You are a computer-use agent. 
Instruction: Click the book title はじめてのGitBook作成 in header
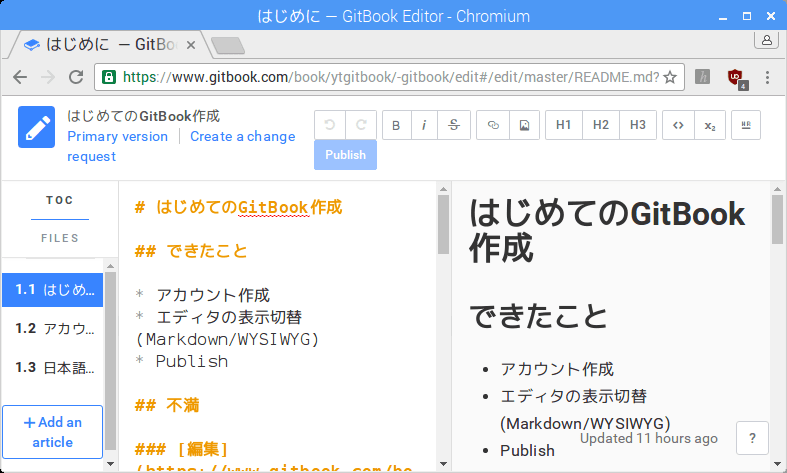tap(144, 116)
